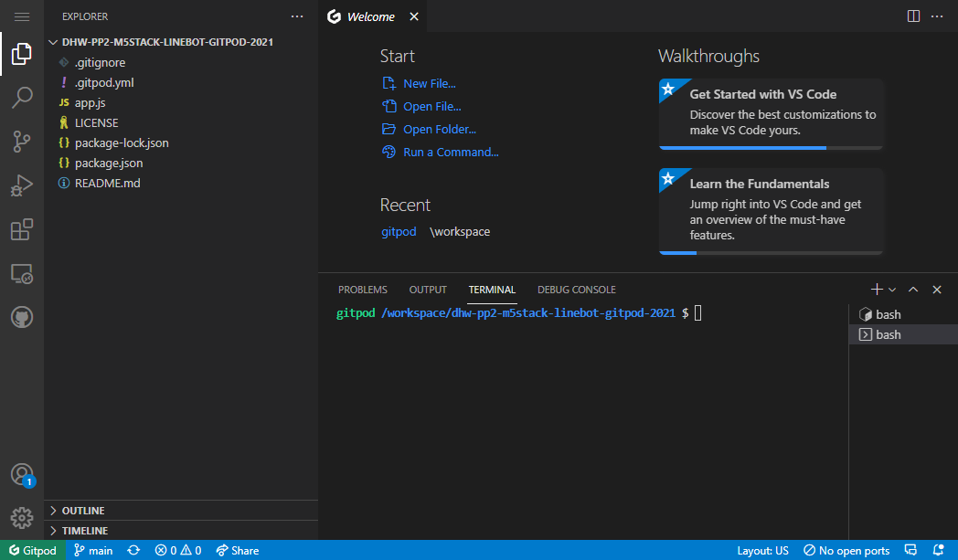Collapse the DHW-PP2-M5STACK-LINEBOT-GITPOD-2021 folder
Viewport: 958px width, 560px height.
181,42
